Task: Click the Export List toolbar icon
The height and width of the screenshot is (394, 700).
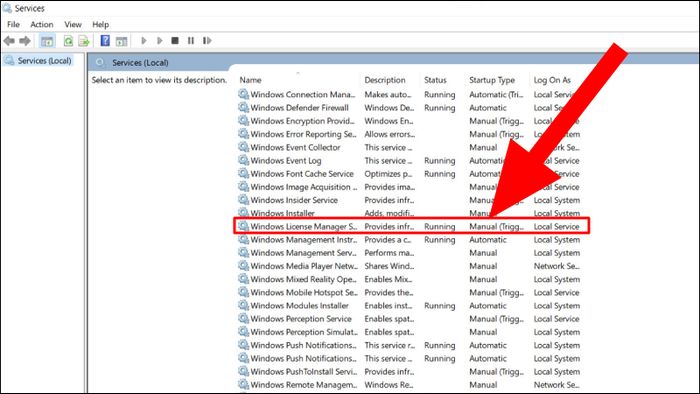Action: (x=84, y=41)
